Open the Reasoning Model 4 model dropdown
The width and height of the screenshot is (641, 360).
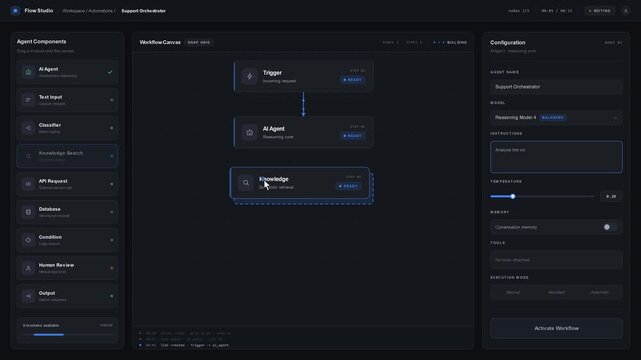coord(556,118)
